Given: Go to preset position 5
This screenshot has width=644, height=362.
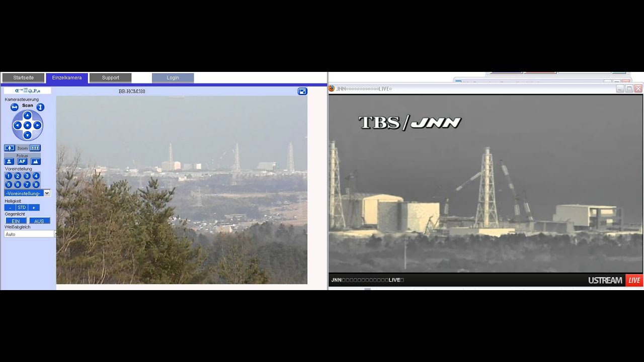Looking at the screenshot, I should click(8, 185).
